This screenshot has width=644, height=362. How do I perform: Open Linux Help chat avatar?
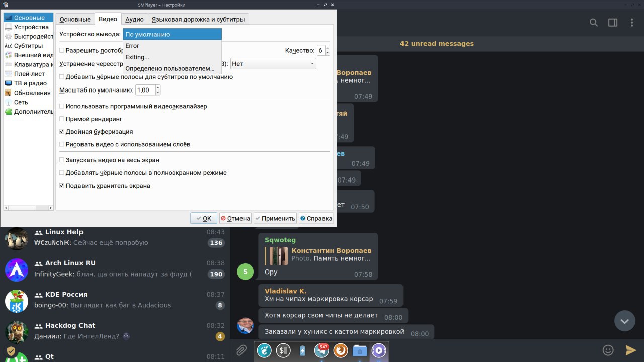[17, 239]
